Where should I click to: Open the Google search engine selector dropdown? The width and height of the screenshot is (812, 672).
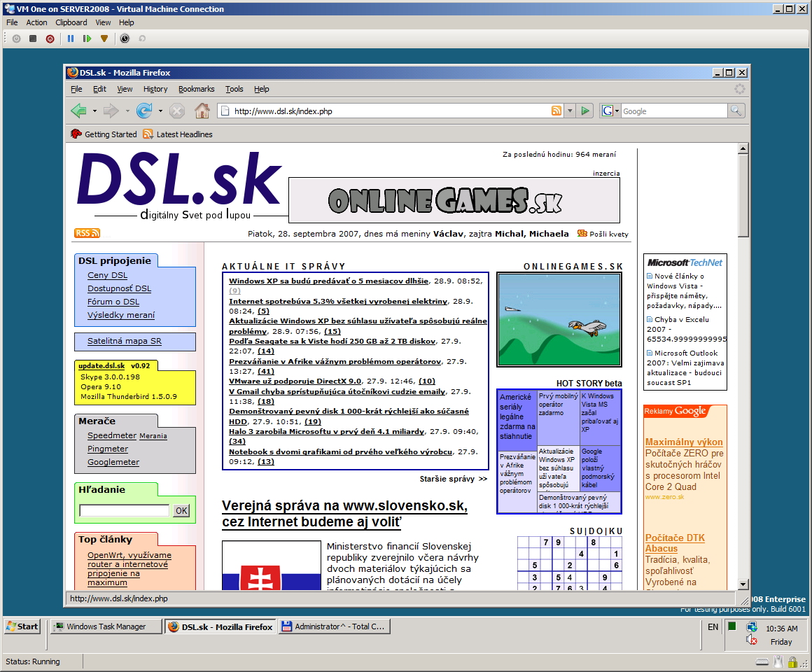[610, 111]
